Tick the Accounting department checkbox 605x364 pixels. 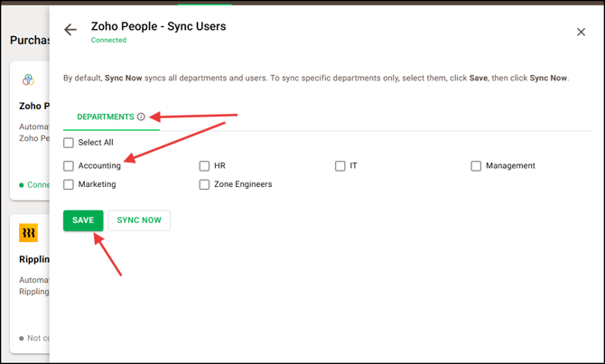tap(69, 166)
